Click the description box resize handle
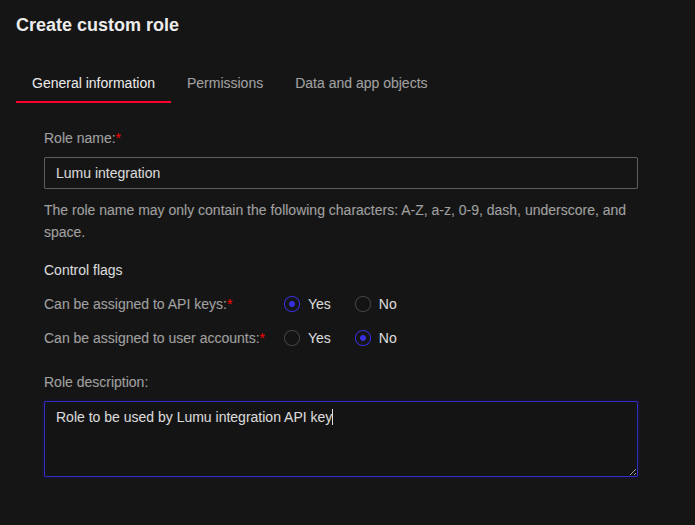Screen dimensions: 695x525 click(x=632, y=471)
